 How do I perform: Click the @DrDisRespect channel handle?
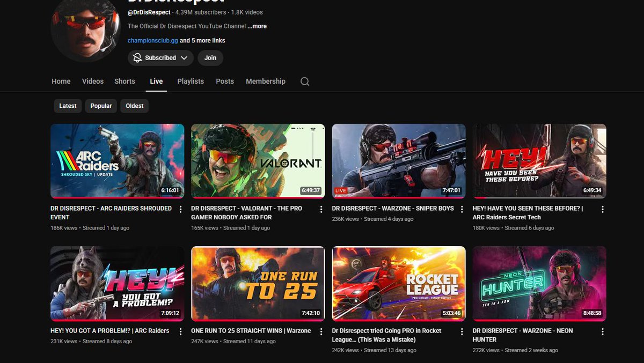tap(149, 12)
